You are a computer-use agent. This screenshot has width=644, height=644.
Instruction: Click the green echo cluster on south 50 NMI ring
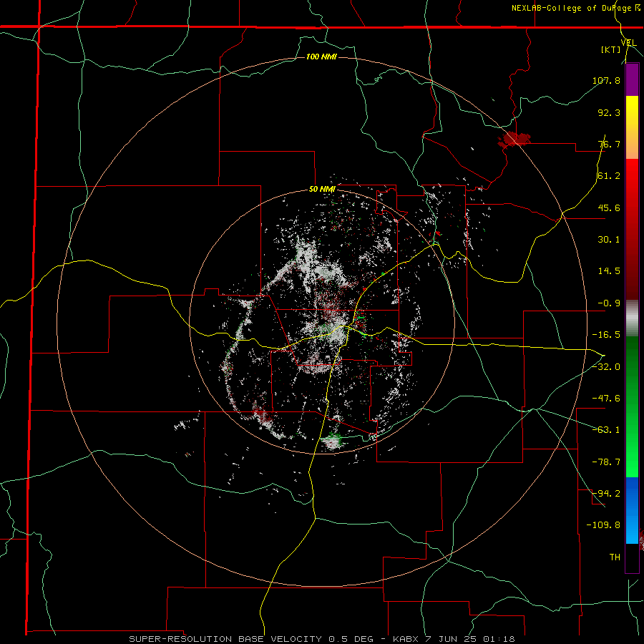pyautogui.click(x=332, y=441)
